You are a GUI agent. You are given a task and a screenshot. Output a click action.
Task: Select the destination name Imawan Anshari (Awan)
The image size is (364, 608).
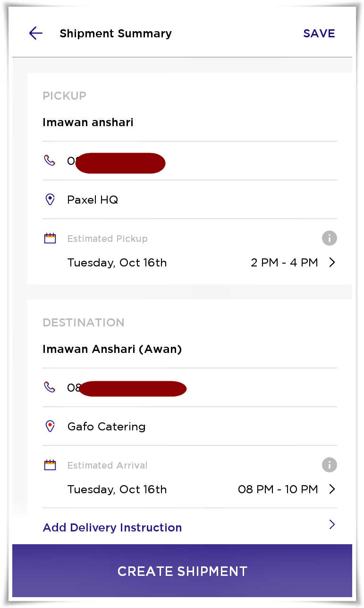(x=112, y=349)
